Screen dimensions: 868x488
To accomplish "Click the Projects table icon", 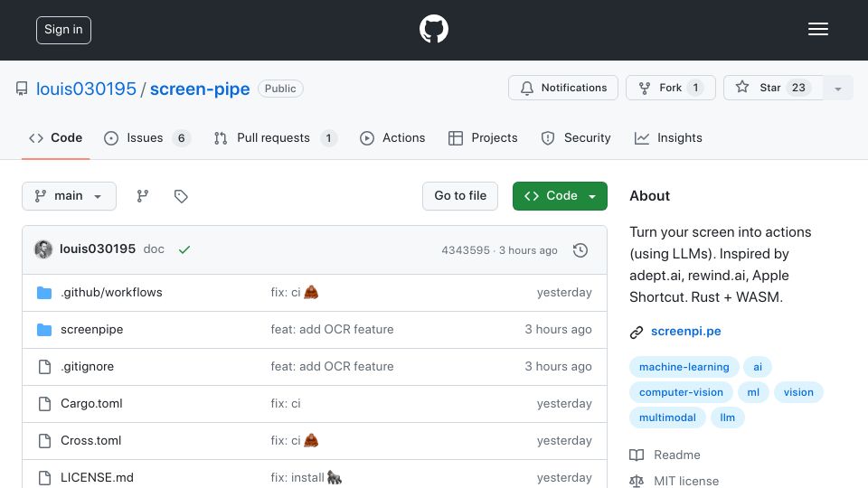I will [x=456, y=138].
